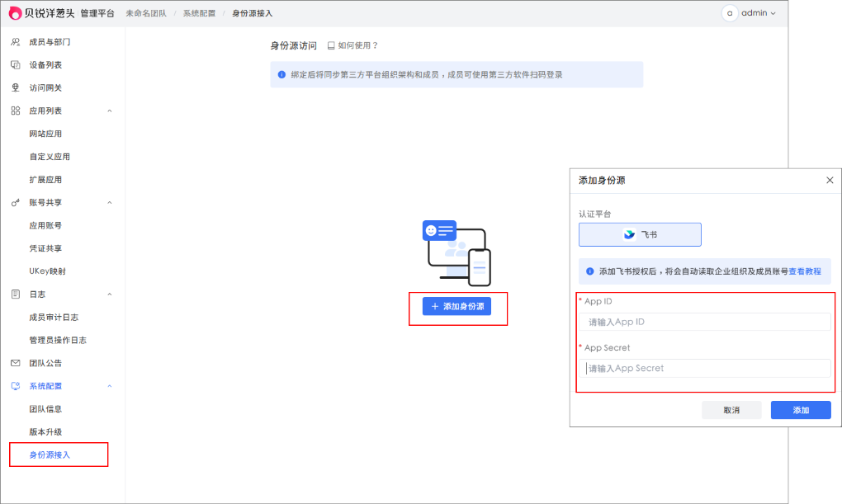Image resolution: width=842 pixels, height=504 pixels.
Task: Click the 取消 cancel button
Action: (731, 409)
